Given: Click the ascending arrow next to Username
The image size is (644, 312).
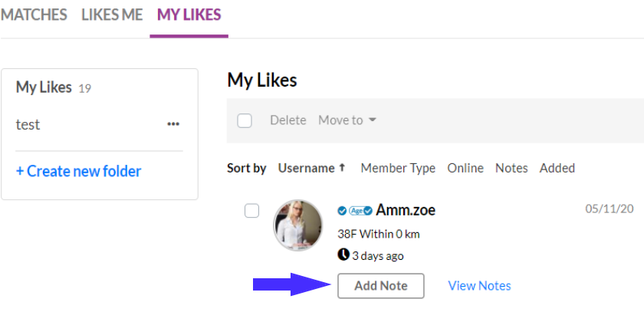Looking at the screenshot, I should 342,167.
